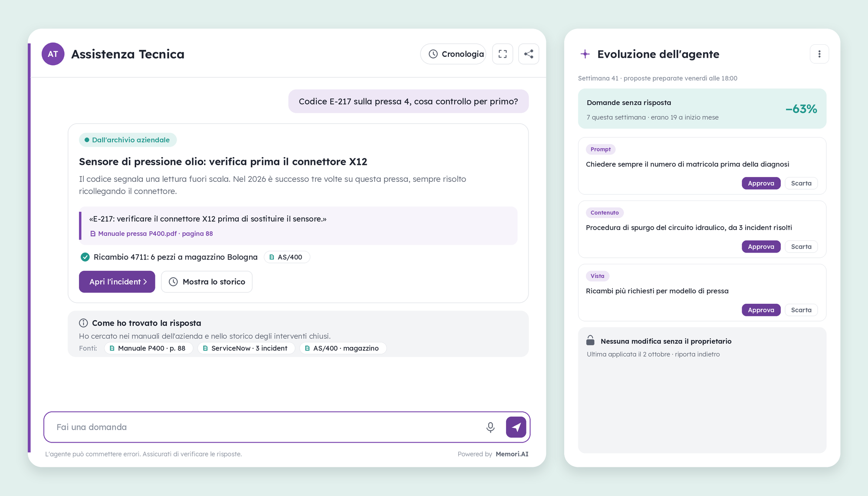Click the green check icon next to Ricambio 4711
The image size is (868, 496).
point(85,257)
